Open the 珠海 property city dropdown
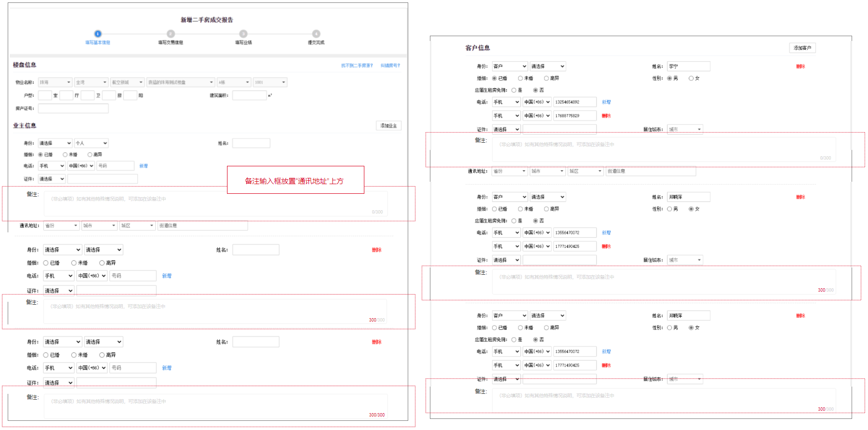Viewport: 868px width, 430px height. (x=55, y=82)
